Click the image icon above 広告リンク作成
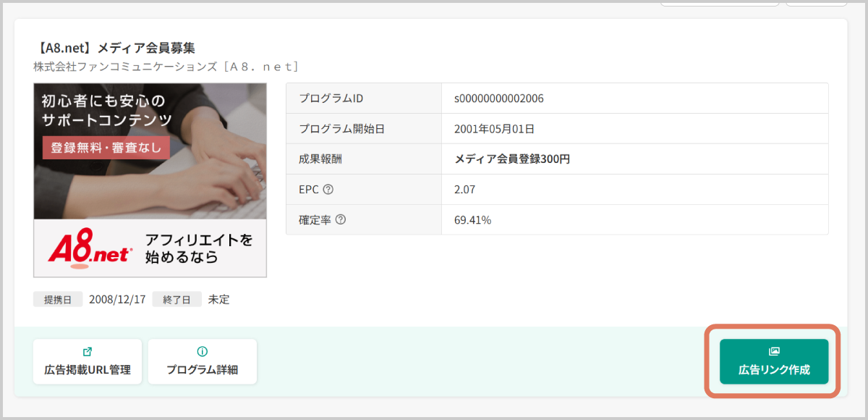The height and width of the screenshot is (420, 868). point(774,351)
